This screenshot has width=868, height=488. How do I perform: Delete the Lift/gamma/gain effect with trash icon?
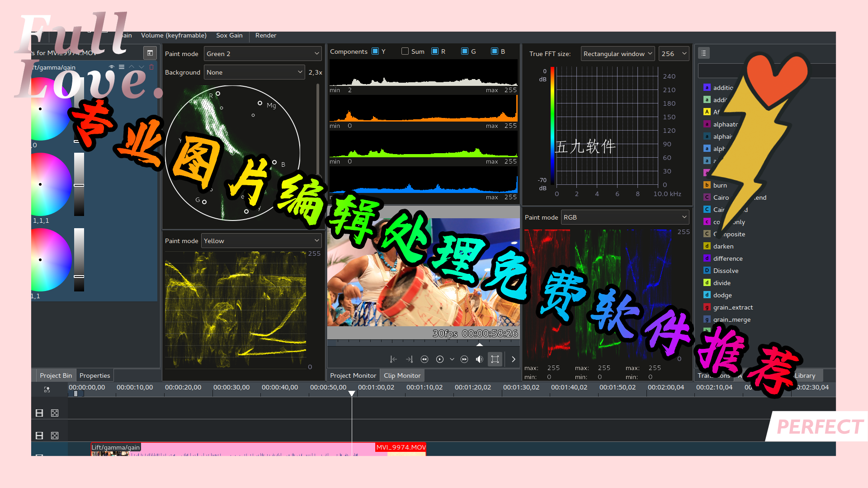[151, 67]
